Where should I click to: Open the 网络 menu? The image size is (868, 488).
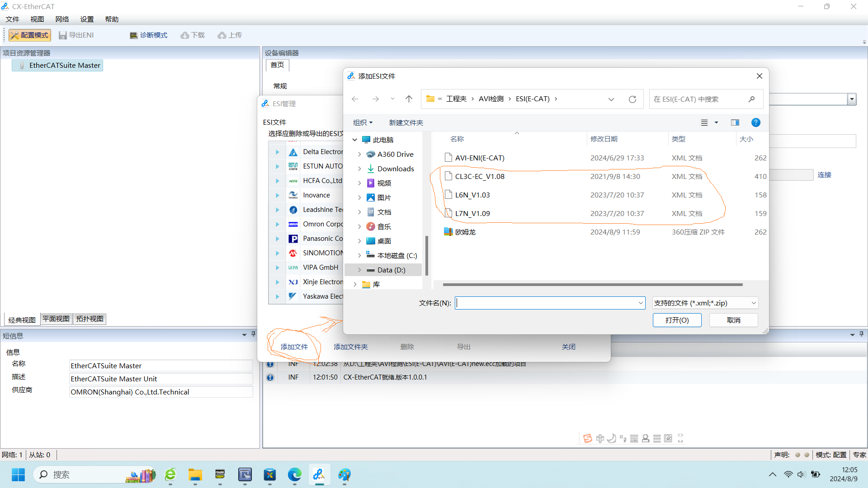tap(62, 19)
